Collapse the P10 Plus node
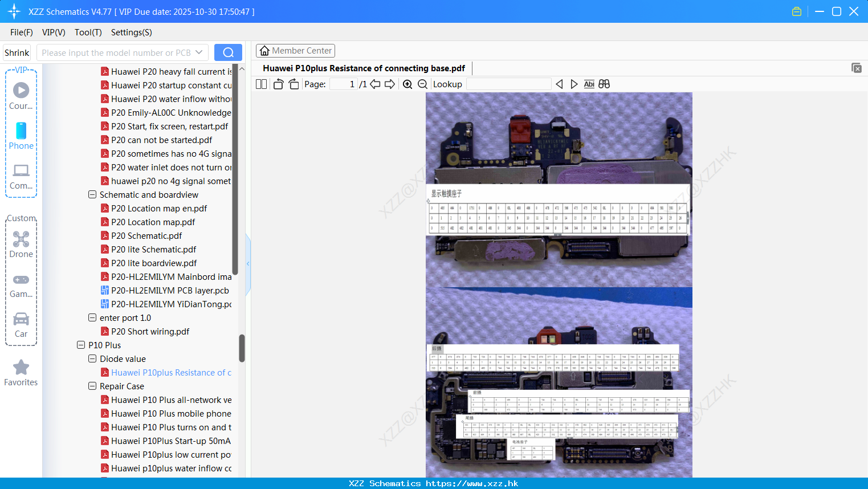Image resolution: width=868 pixels, height=489 pixels. pyautogui.click(x=81, y=345)
